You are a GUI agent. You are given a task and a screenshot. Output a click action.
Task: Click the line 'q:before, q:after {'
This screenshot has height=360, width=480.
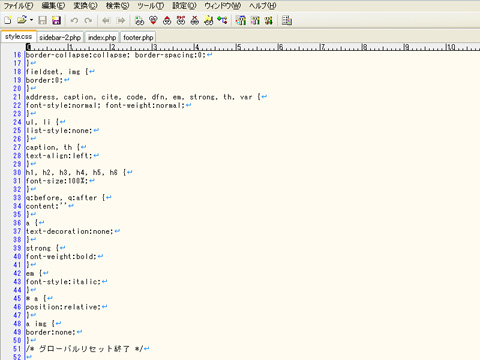[66, 198]
